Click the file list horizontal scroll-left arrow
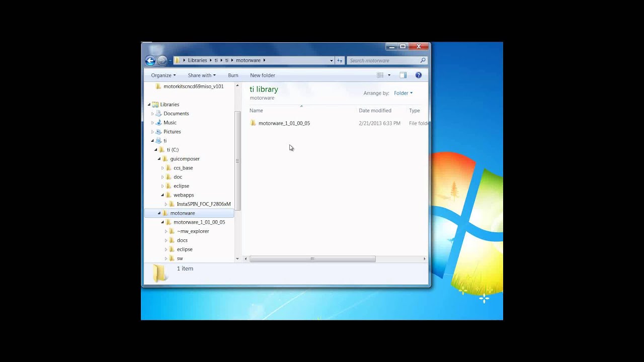Screen dimensions: 644x362 tap(246, 259)
